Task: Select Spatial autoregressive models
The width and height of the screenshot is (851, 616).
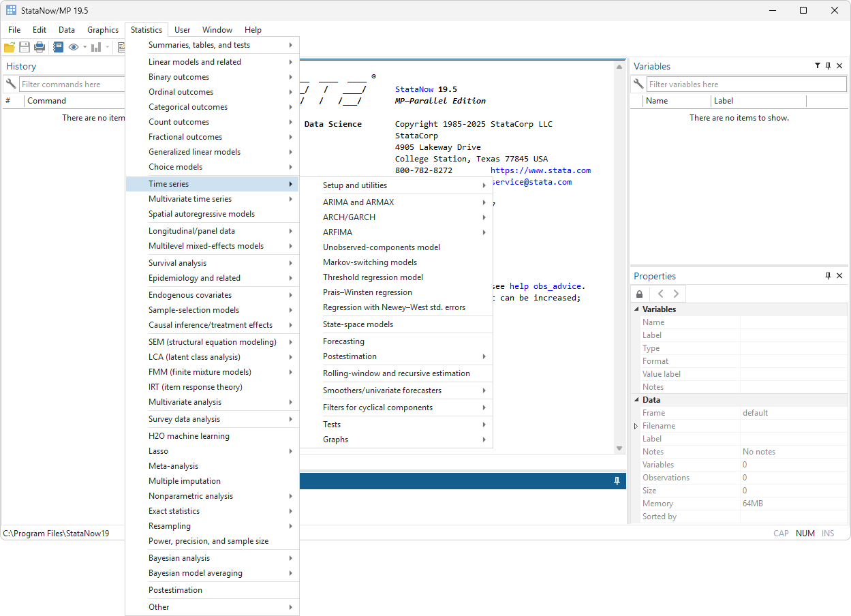Action: coord(213,214)
